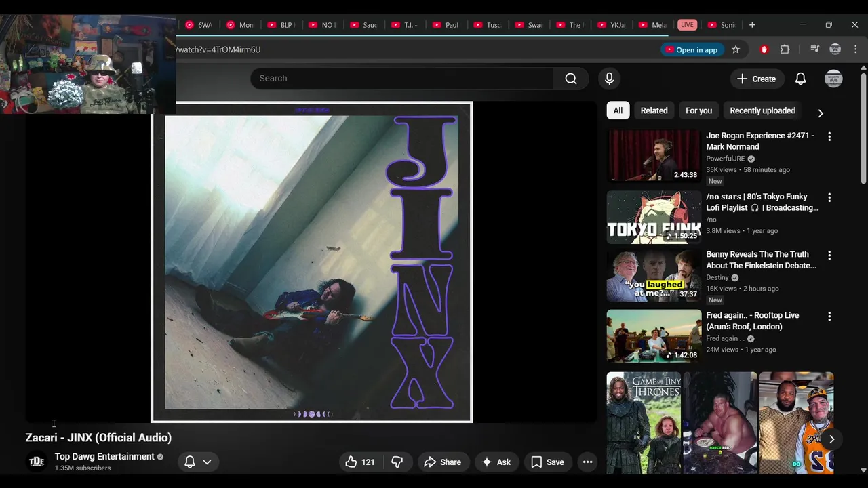Advance the Shorts shelf with the right arrow
Image resolution: width=868 pixels, height=488 pixels.
[x=831, y=439]
